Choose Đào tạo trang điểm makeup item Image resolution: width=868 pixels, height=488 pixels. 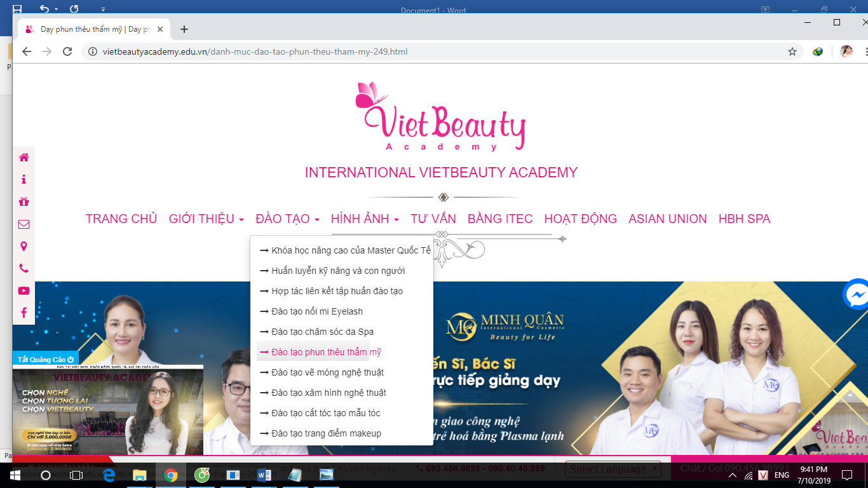325,433
